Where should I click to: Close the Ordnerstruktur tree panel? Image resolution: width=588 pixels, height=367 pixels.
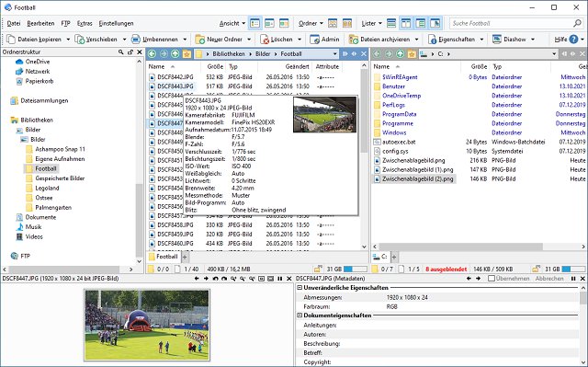coord(140,52)
